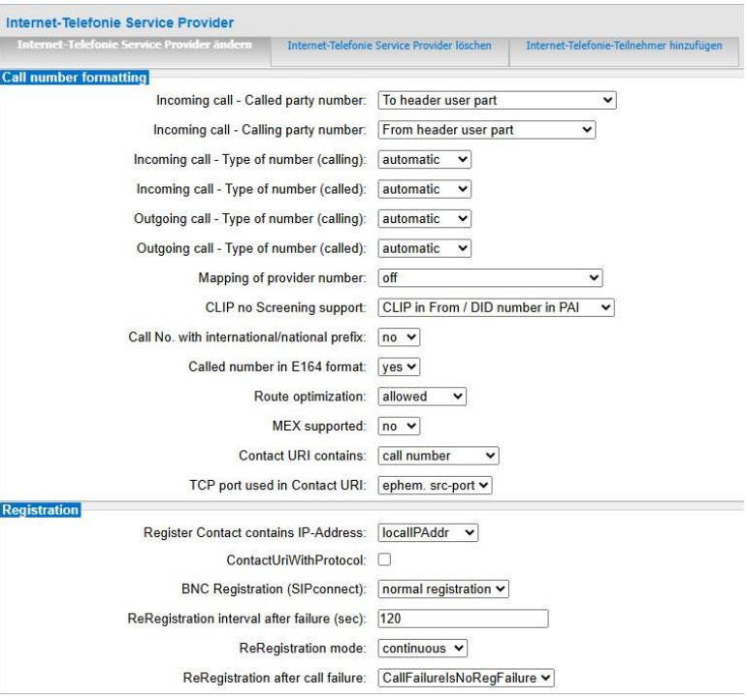Switch to Internet-Telefonie Service Provider löschen tab
This screenshot has width=747, height=700.
389,47
